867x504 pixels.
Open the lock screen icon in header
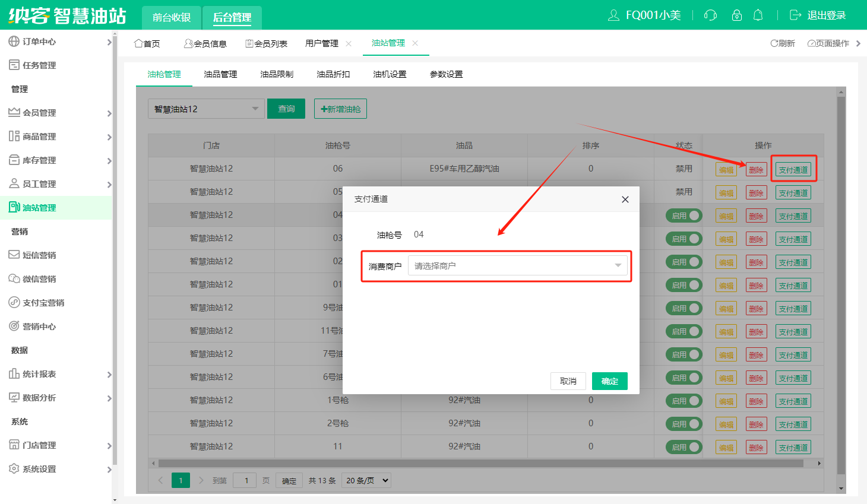tap(736, 15)
